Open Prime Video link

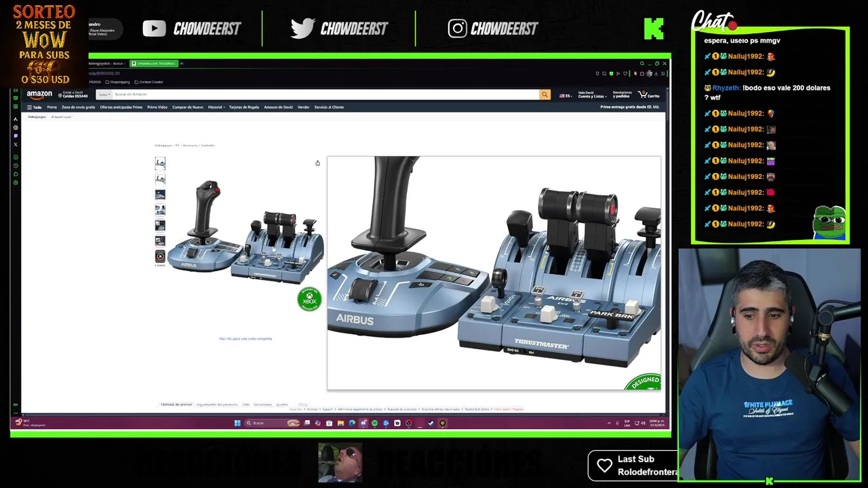157,107
